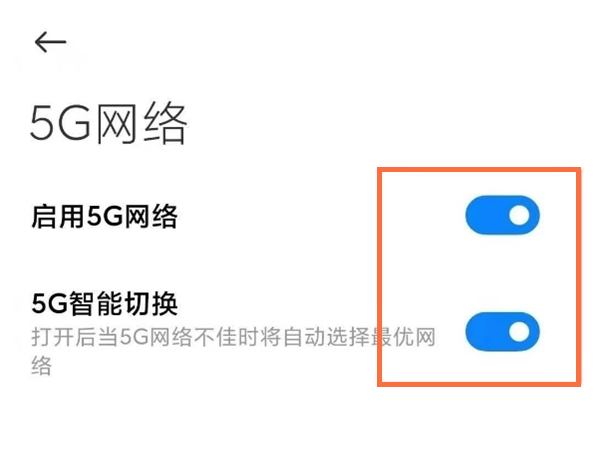Image resolution: width=600 pixels, height=450 pixels.
Task: Click the 最优网 words in gray description
Action: click(x=403, y=337)
